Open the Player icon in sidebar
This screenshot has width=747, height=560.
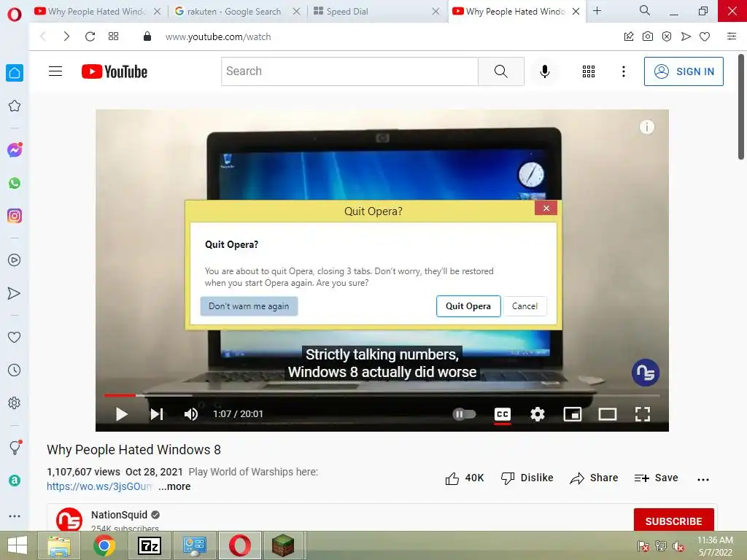(15, 260)
